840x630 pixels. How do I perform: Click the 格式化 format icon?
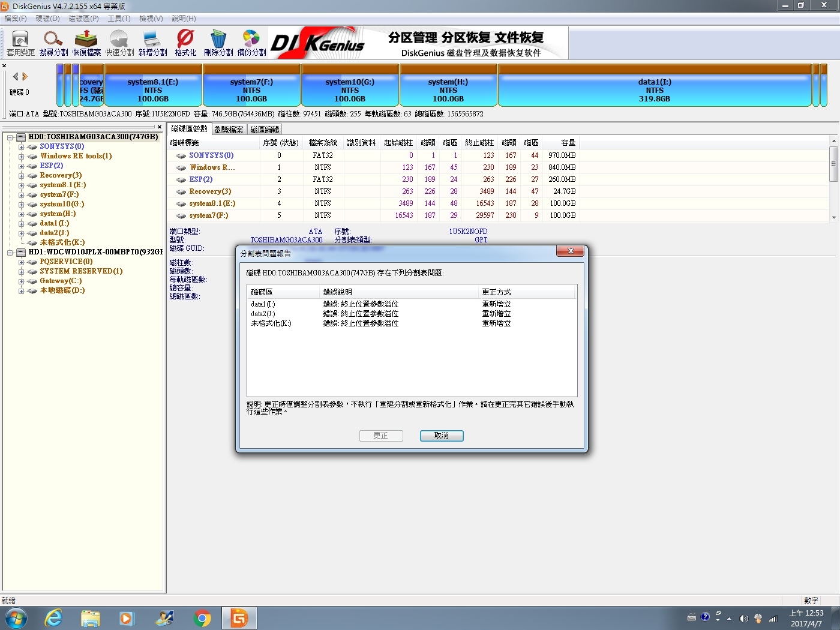[185, 43]
